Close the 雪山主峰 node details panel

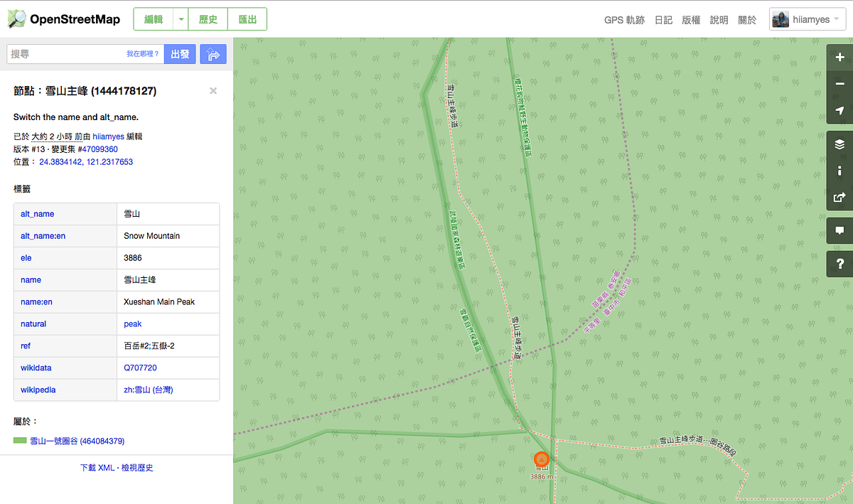(213, 90)
